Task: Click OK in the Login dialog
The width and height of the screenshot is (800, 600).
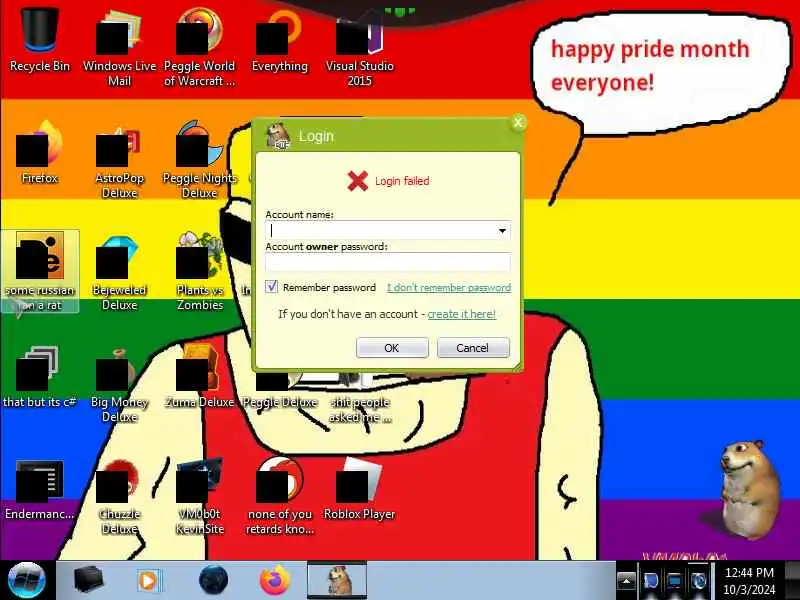Action: point(392,348)
